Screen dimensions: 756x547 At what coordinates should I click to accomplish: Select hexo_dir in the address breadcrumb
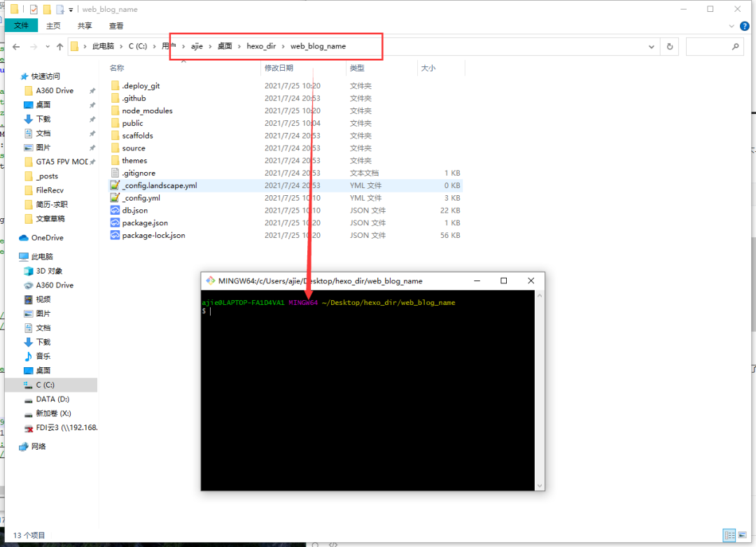click(x=261, y=46)
